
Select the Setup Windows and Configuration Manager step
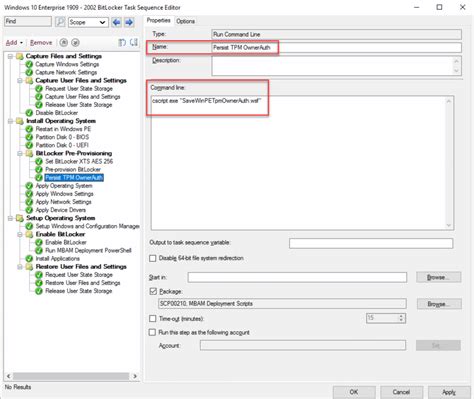click(x=87, y=226)
